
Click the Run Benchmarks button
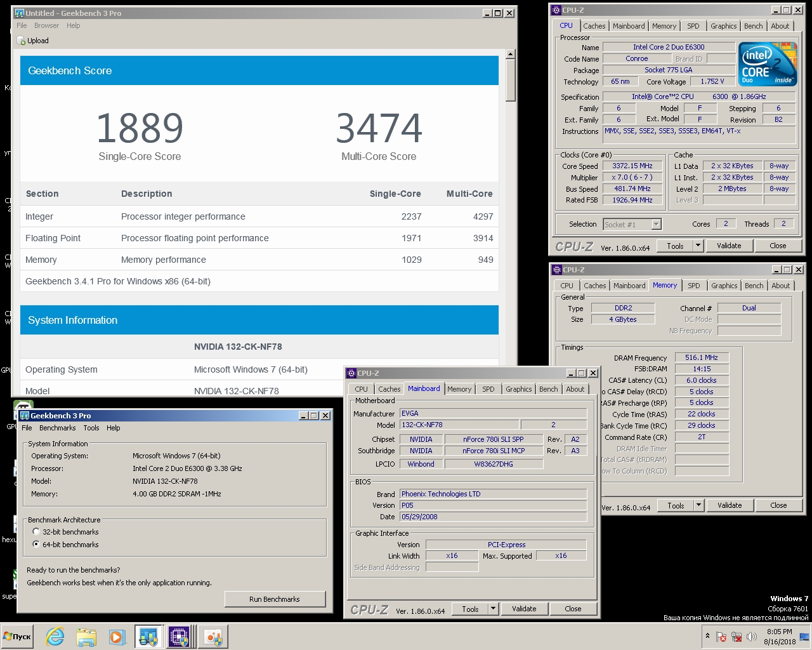click(x=275, y=599)
